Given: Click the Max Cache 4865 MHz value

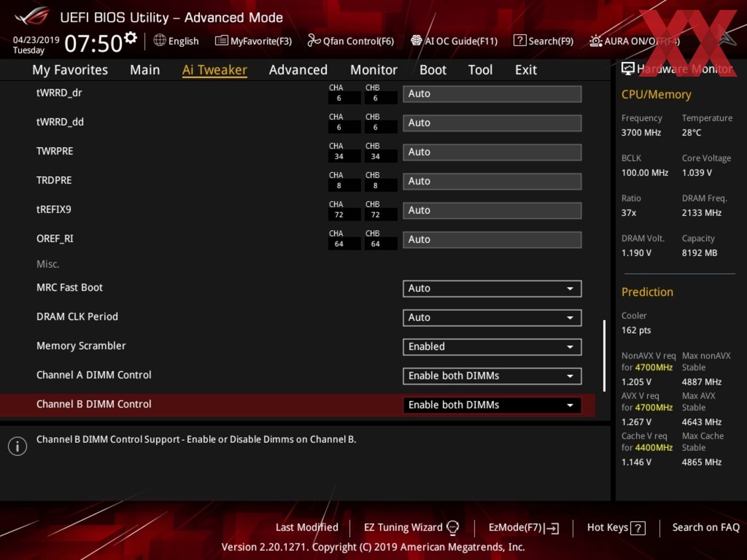Looking at the screenshot, I should [x=702, y=462].
